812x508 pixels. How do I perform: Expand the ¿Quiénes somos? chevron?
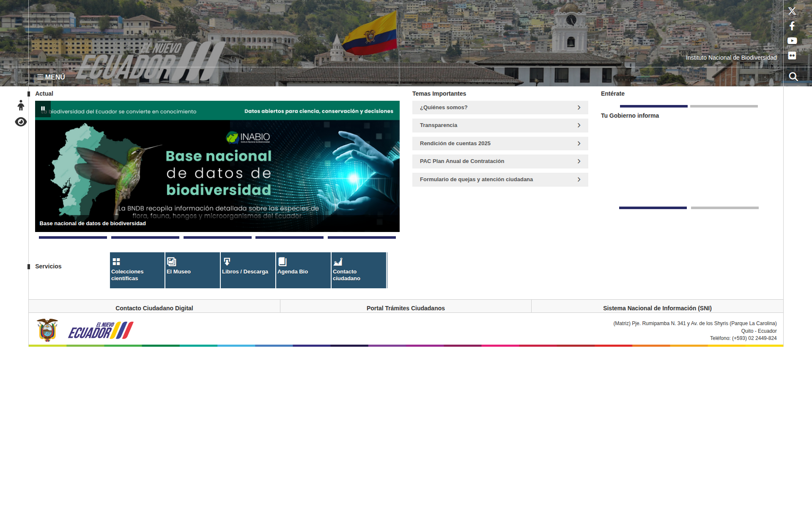coord(579,108)
